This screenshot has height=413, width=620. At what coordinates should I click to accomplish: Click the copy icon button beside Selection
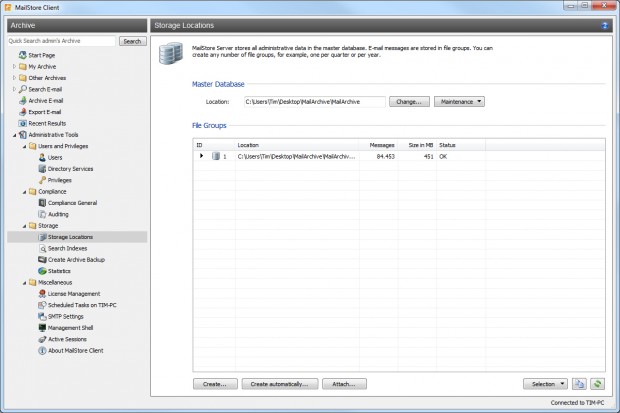point(579,384)
